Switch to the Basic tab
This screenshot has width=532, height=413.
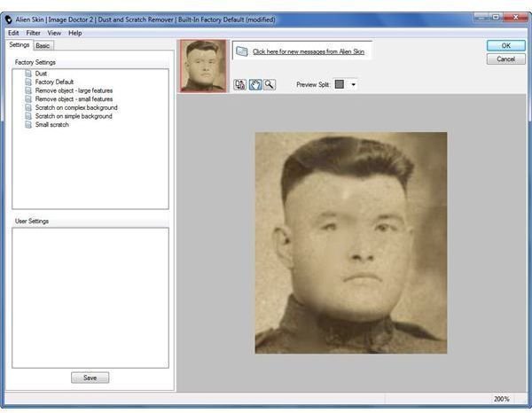click(x=43, y=45)
